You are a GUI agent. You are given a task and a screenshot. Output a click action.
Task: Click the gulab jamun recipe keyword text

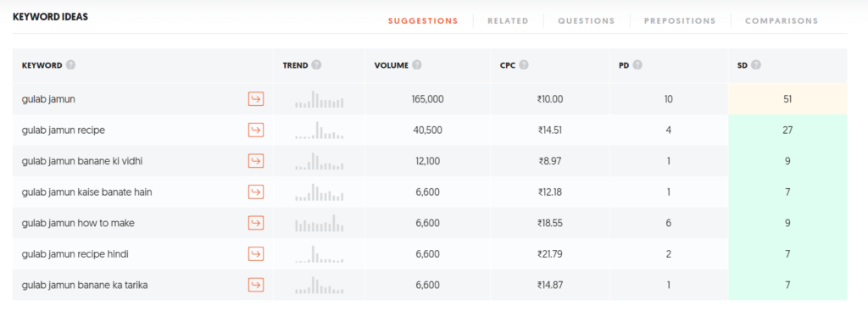click(63, 130)
